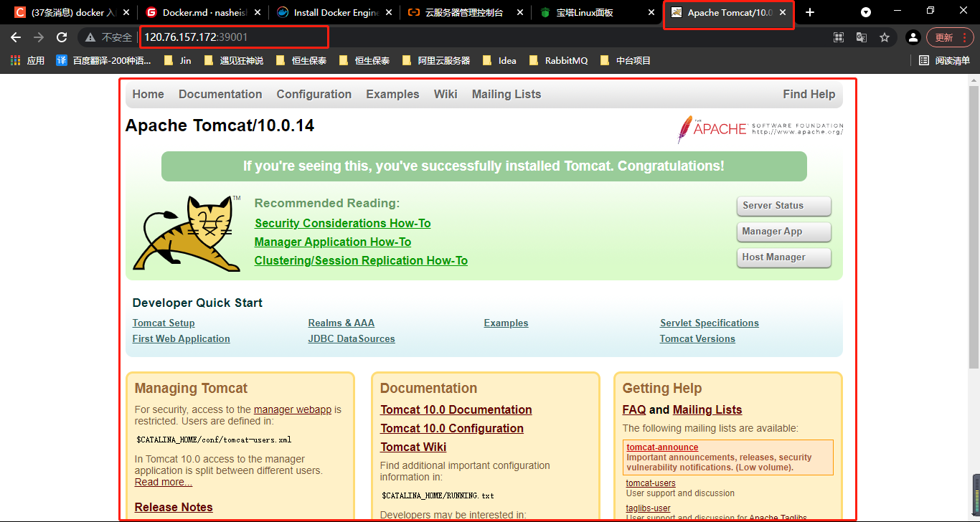The width and height of the screenshot is (980, 522).
Task: Click the Server Status button
Action: click(x=783, y=206)
